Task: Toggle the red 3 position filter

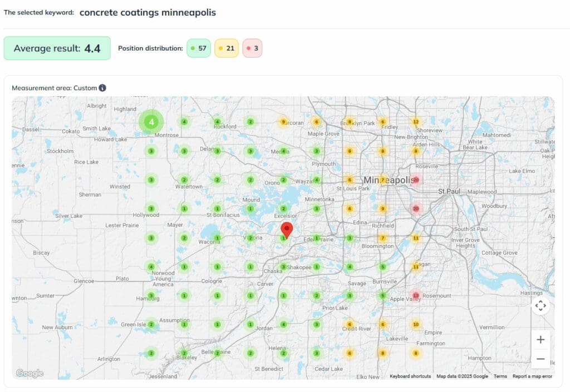Action: 252,48
